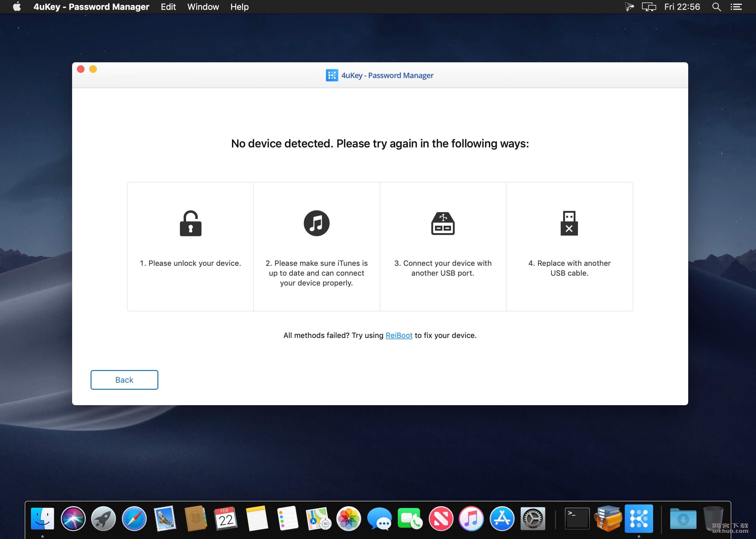The image size is (756, 539).
Task: Open Notification Center list icon
Action: pyautogui.click(x=736, y=7)
